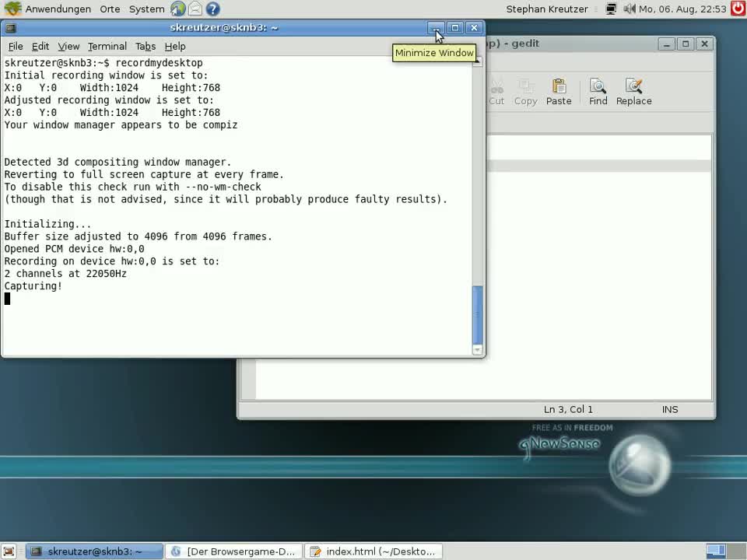The image size is (747, 560).
Task: Click the recordmydesktop command text
Action: click(x=159, y=63)
